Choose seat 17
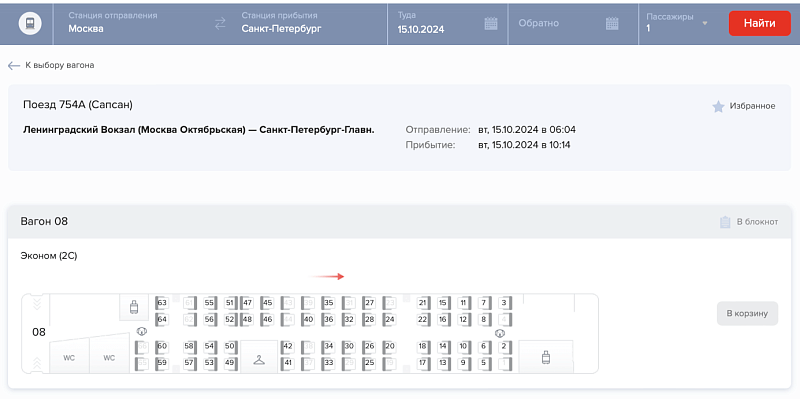The width and height of the screenshot is (800, 399). 423,364
